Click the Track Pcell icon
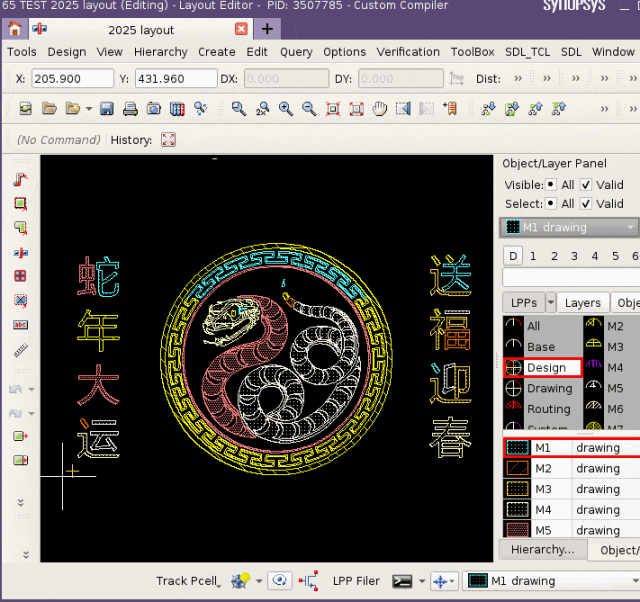This screenshot has width=640, height=602. point(240,581)
